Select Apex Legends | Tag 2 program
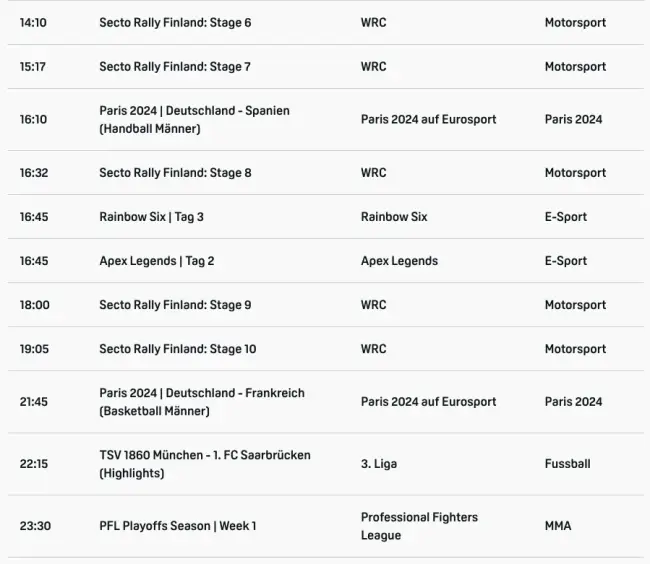Screen dimensions: 650x564 tap(156, 261)
